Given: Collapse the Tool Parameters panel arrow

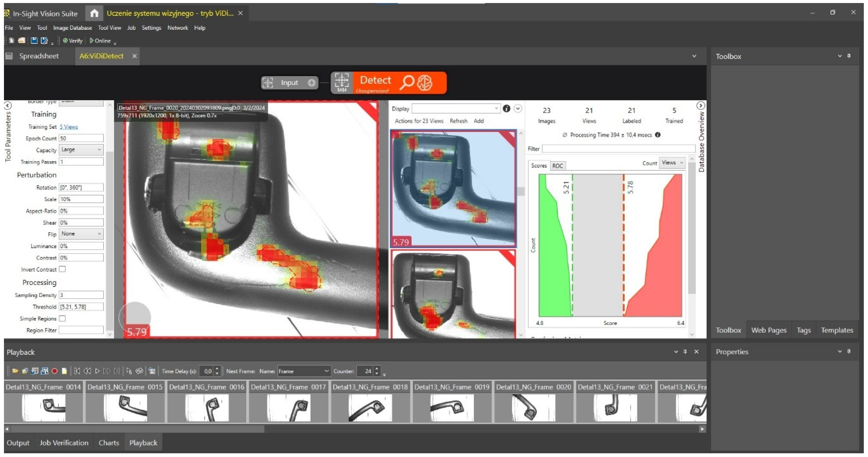Looking at the screenshot, I should pos(8,106).
